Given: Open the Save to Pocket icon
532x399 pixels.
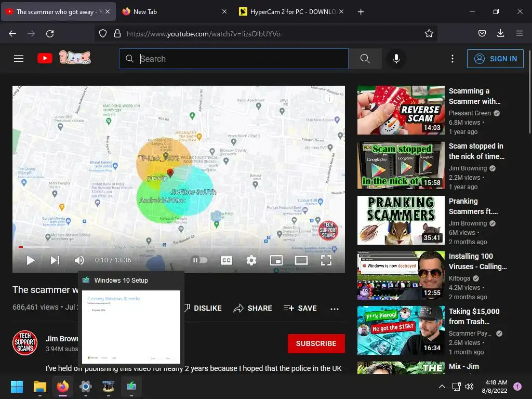Looking at the screenshot, I should [482, 33].
